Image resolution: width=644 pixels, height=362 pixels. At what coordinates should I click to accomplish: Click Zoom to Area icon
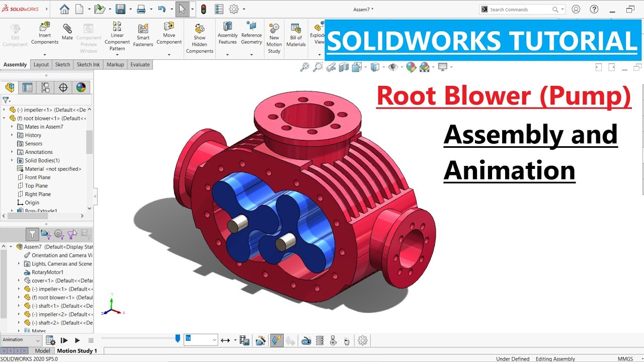pos(317,67)
